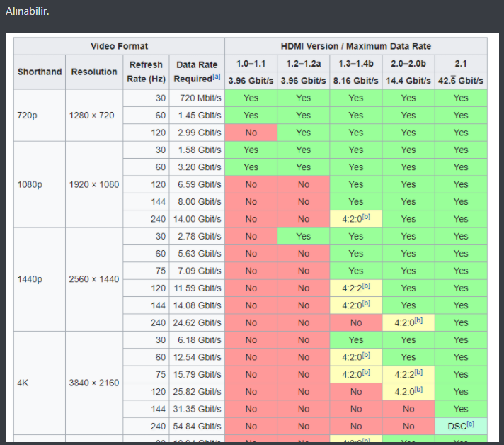Screen dimensions: 504x445
Task: Click the 4:2:0 cell in the 14.00 Gbit/s row
Action: coord(356,219)
